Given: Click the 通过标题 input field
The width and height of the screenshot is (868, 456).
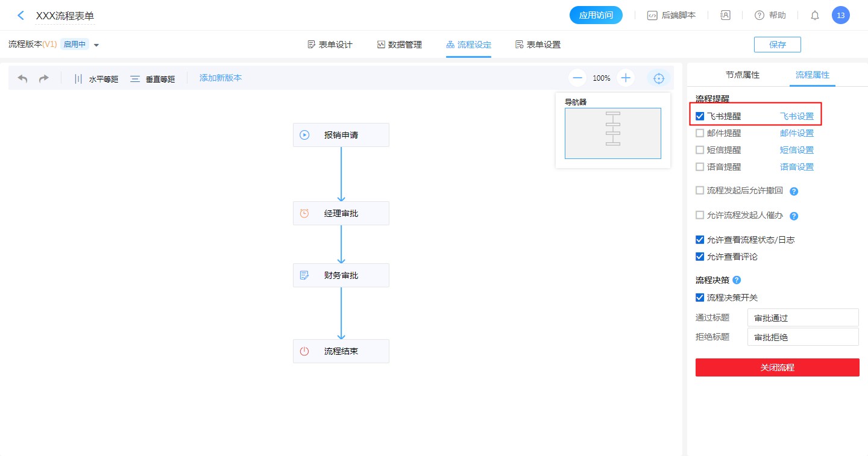Looking at the screenshot, I should [x=802, y=317].
